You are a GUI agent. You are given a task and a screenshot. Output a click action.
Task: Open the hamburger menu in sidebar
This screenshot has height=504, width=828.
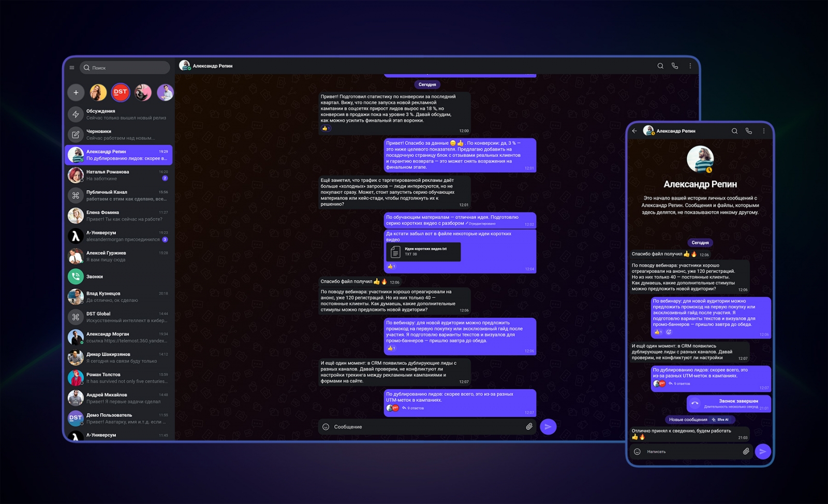[72, 68]
